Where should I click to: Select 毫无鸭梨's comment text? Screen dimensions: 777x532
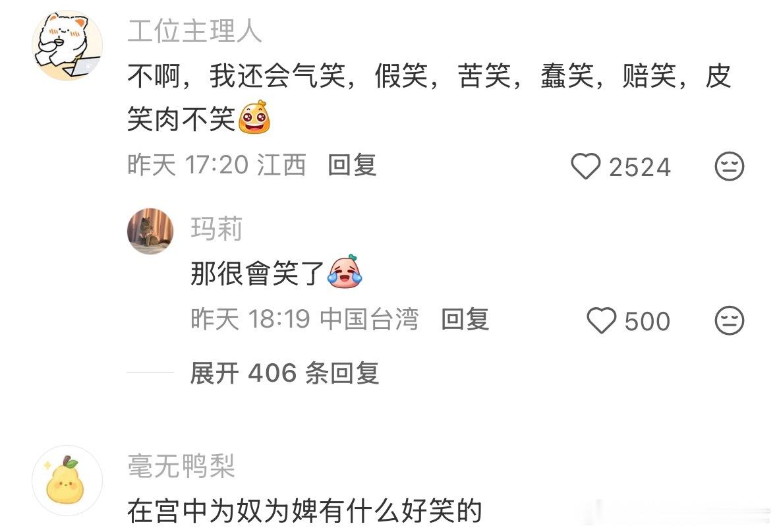tap(304, 511)
